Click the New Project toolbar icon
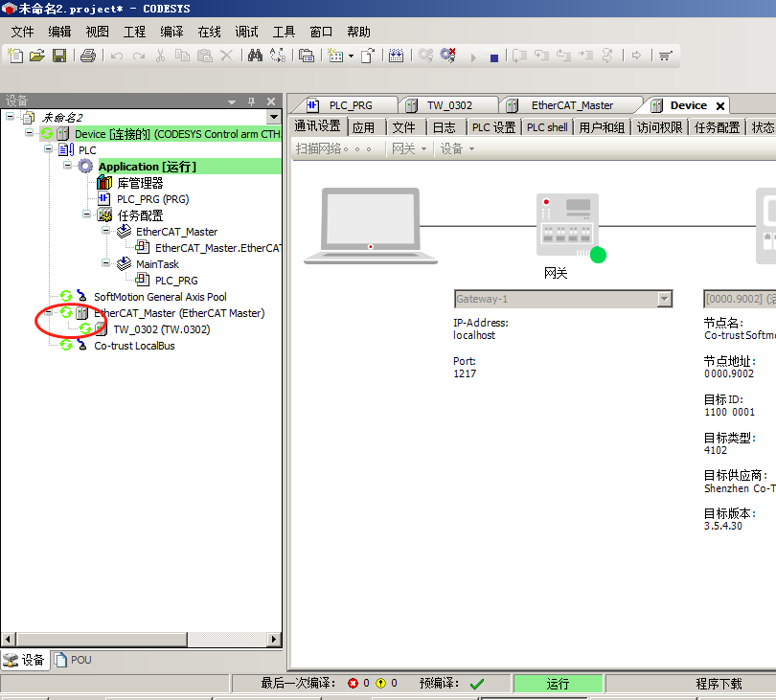 pos(15,56)
